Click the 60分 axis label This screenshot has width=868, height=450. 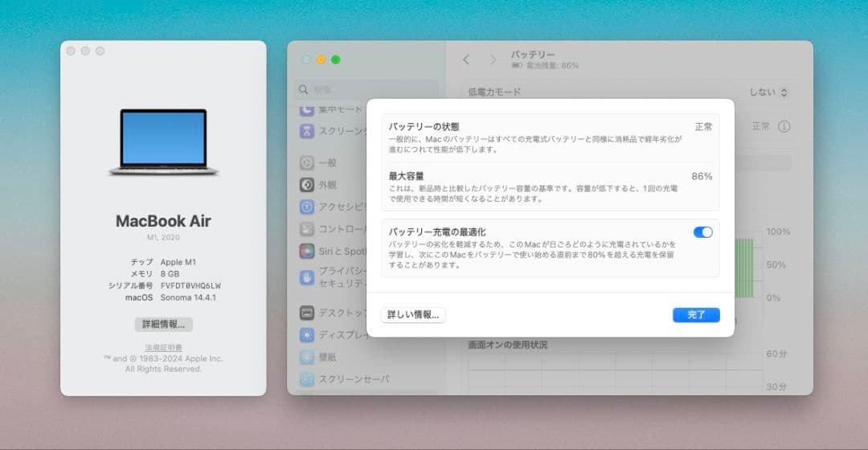point(776,354)
